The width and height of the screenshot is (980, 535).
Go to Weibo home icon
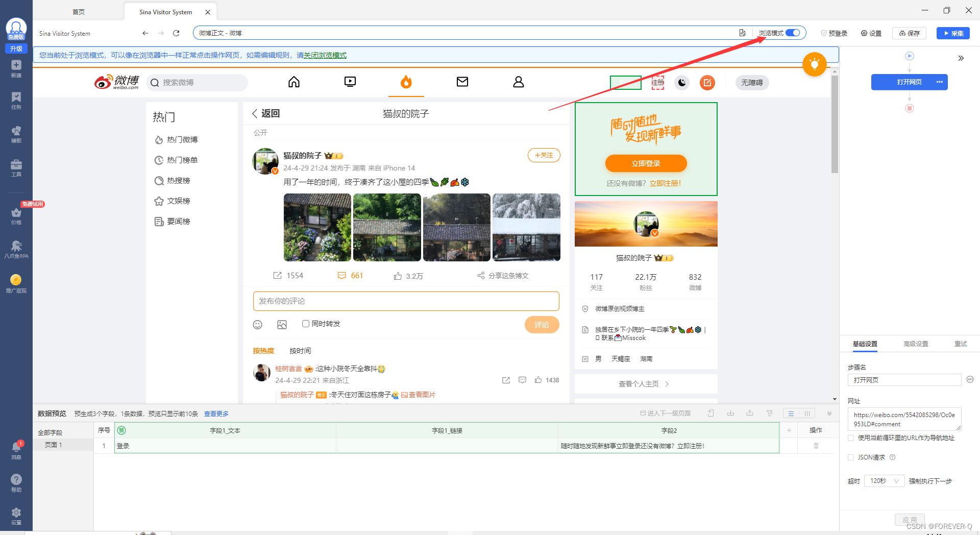click(x=294, y=82)
